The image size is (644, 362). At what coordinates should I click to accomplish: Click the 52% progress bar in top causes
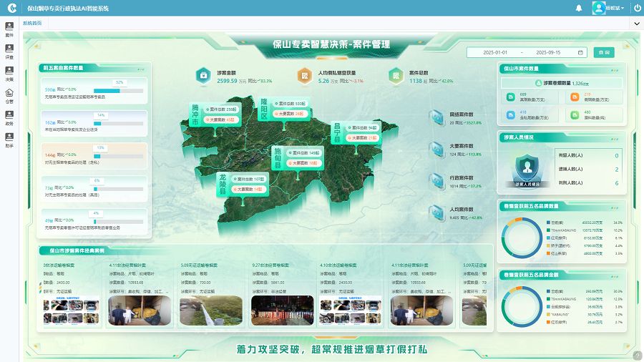point(119,89)
